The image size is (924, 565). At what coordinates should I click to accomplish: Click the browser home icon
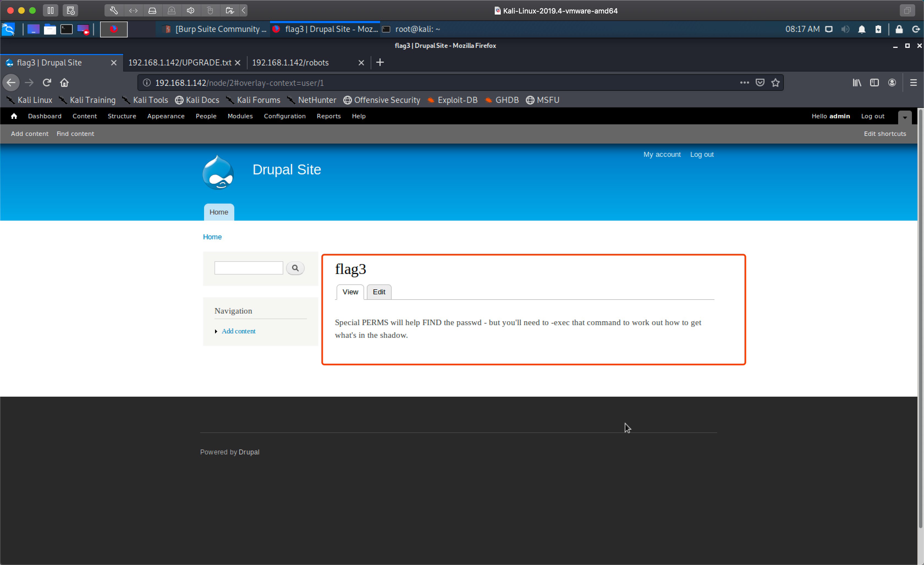65,83
